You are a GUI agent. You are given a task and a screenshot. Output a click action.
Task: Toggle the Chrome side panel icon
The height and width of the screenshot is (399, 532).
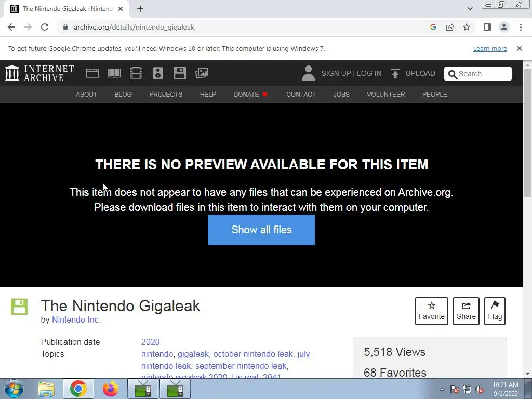tap(487, 27)
